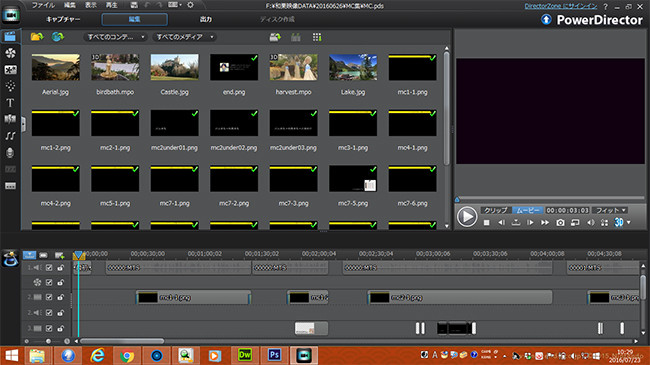Take a snapshot with the camera icon
This screenshot has height=365, width=650.
point(560,223)
